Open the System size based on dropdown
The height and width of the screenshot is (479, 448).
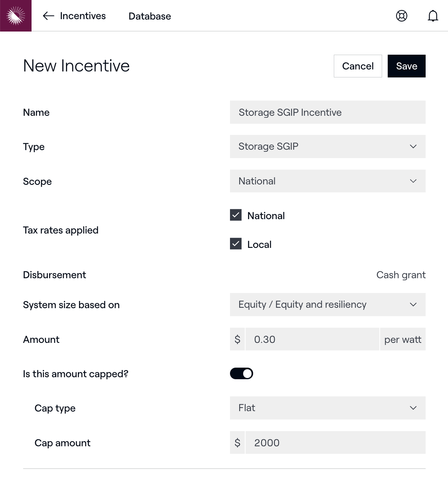click(327, 305)
